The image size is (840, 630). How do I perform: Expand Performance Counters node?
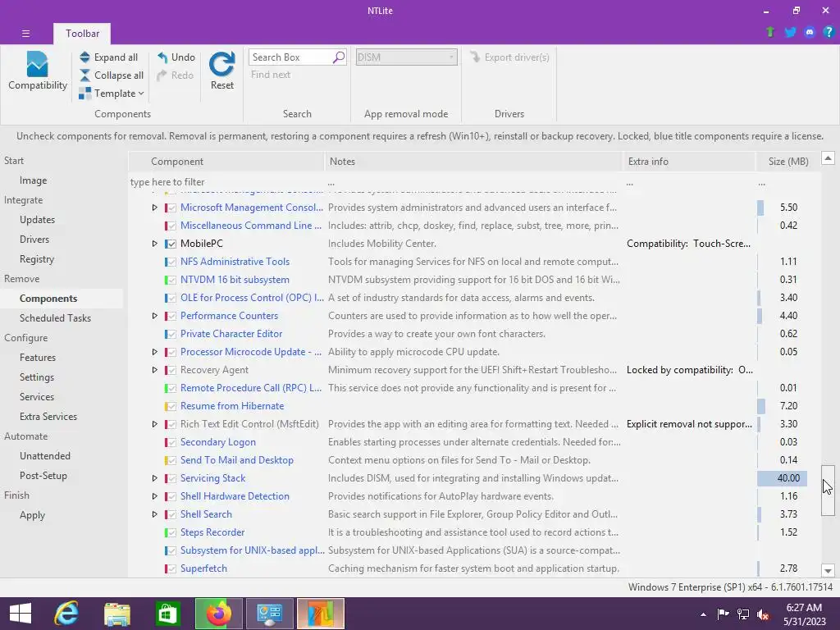pos(154,316)
